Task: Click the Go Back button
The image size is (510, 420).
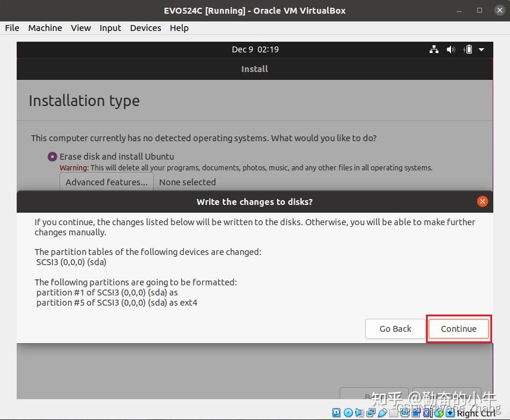Action: 395,329
